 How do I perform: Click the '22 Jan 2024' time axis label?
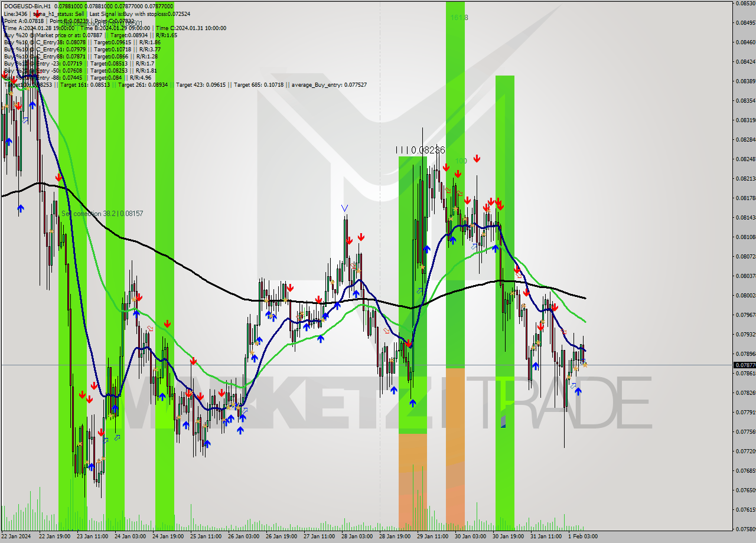pyautogui.click(x=16, y=537)
